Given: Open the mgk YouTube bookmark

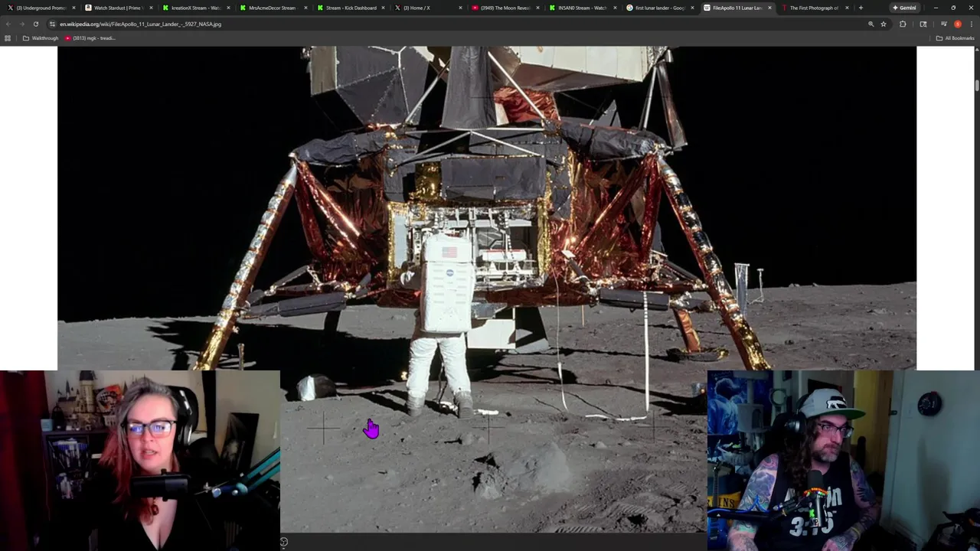Looking at the screenshot, I should 90,38.
